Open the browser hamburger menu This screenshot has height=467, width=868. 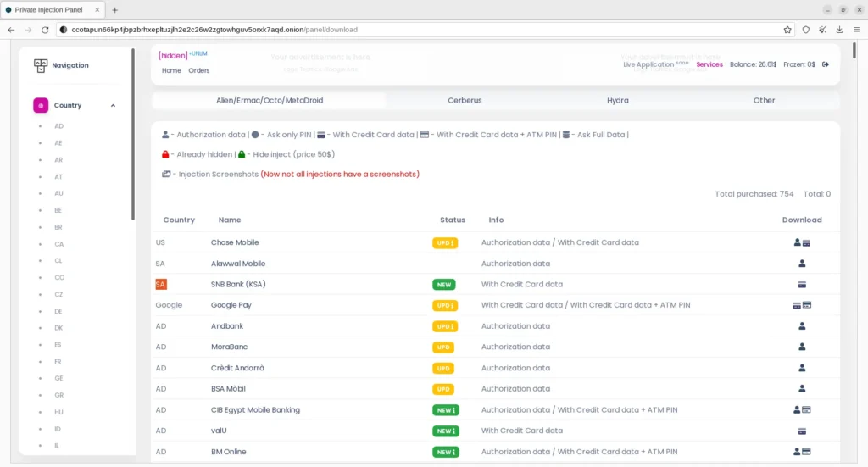[857, 30]
